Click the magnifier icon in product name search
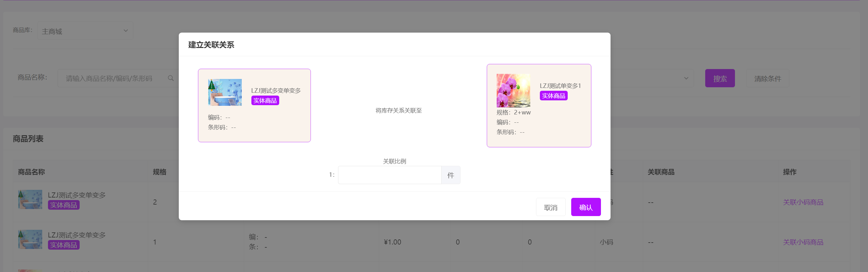 [171, 78]
